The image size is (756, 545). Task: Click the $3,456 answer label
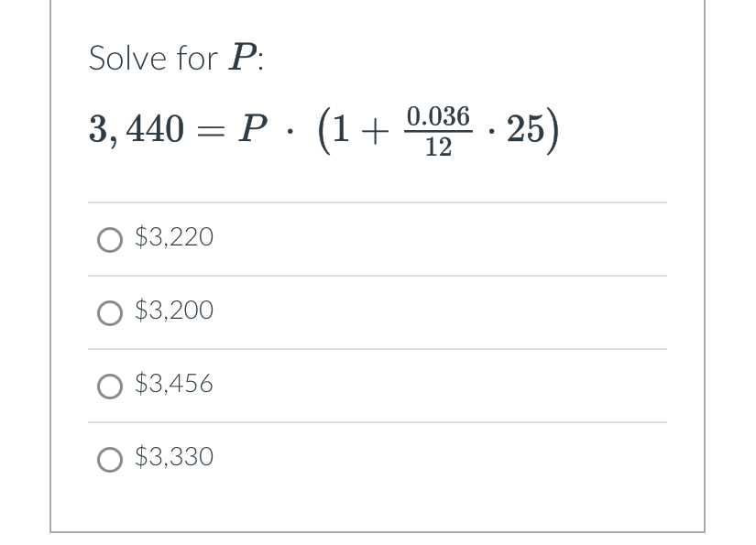coord(174,384)
